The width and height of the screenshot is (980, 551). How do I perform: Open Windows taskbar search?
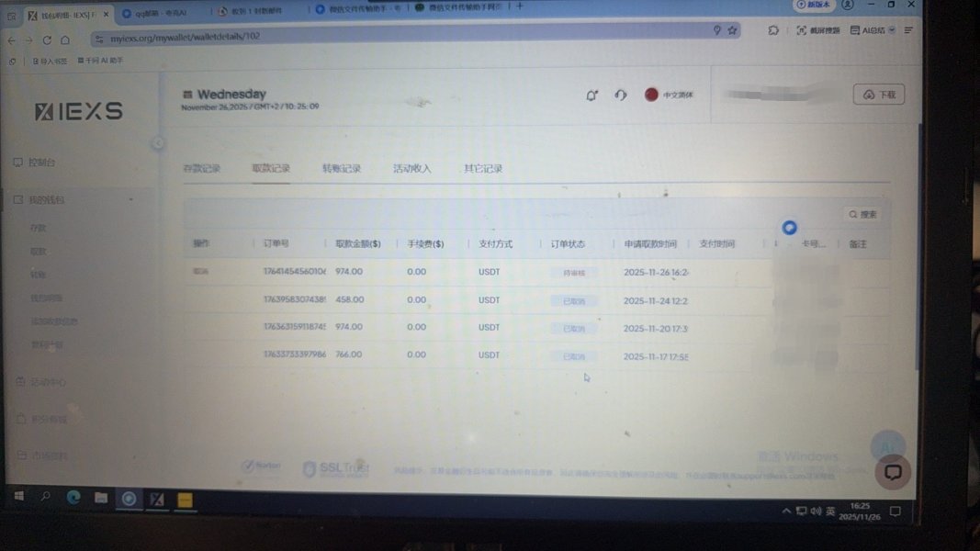tap(46, 497)
